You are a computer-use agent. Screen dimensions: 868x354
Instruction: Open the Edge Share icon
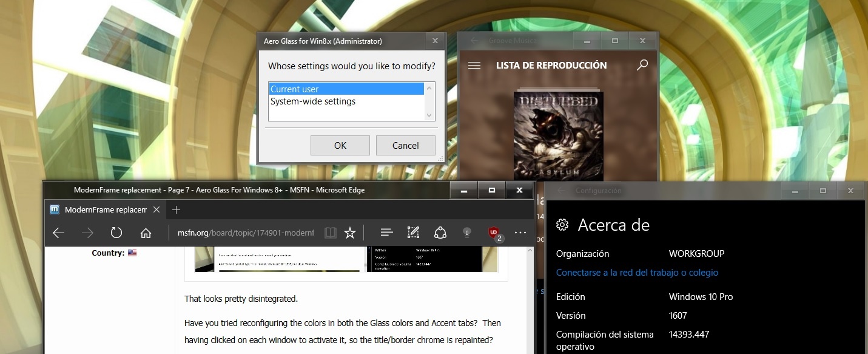click(440, 233)
